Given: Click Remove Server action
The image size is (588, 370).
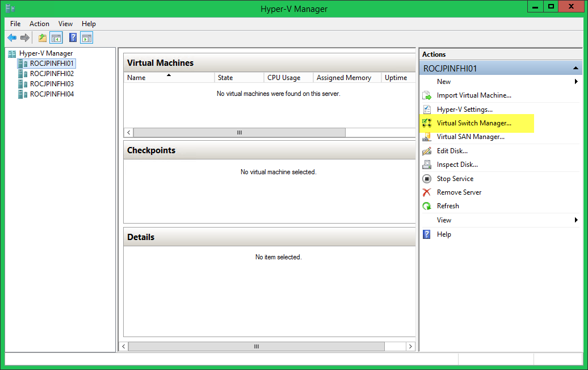Looking at the screenshot, I should click(459, 192).
